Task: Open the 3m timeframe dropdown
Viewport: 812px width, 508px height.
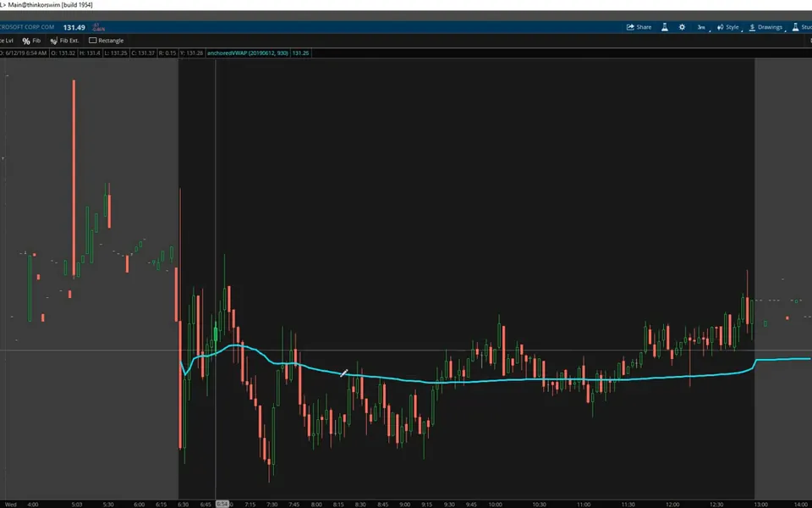Action: point(702,27)
